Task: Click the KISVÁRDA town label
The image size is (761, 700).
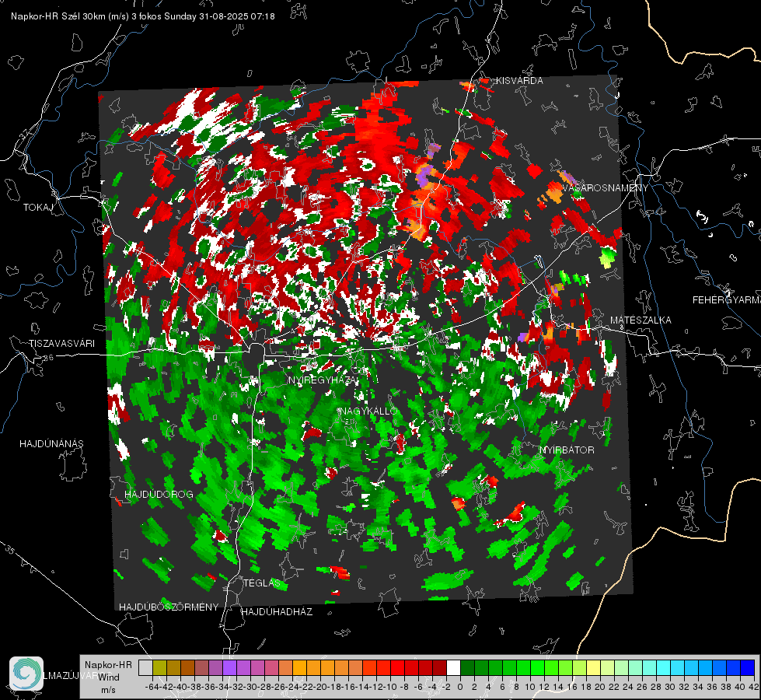Action: pos(519,81)
